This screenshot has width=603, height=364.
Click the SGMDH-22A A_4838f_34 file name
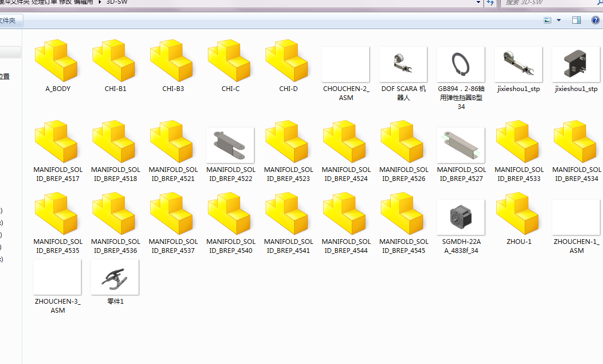coord(461,246)
